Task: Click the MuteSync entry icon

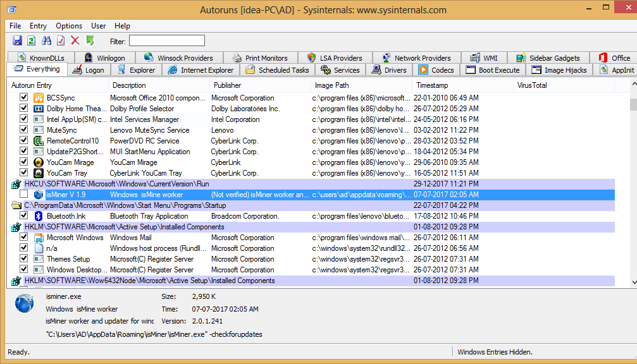Action: click(38, 130)
